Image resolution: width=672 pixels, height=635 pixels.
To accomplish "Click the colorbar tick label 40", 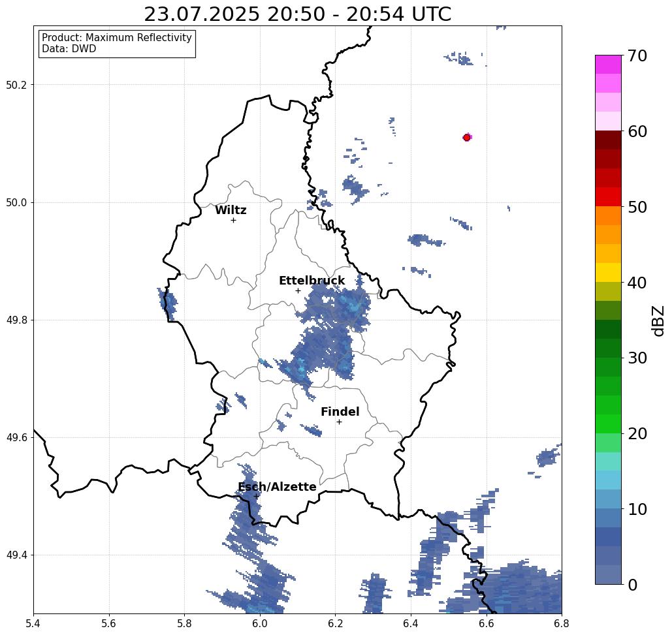I will pyautogui.click(x=637, y=283).
